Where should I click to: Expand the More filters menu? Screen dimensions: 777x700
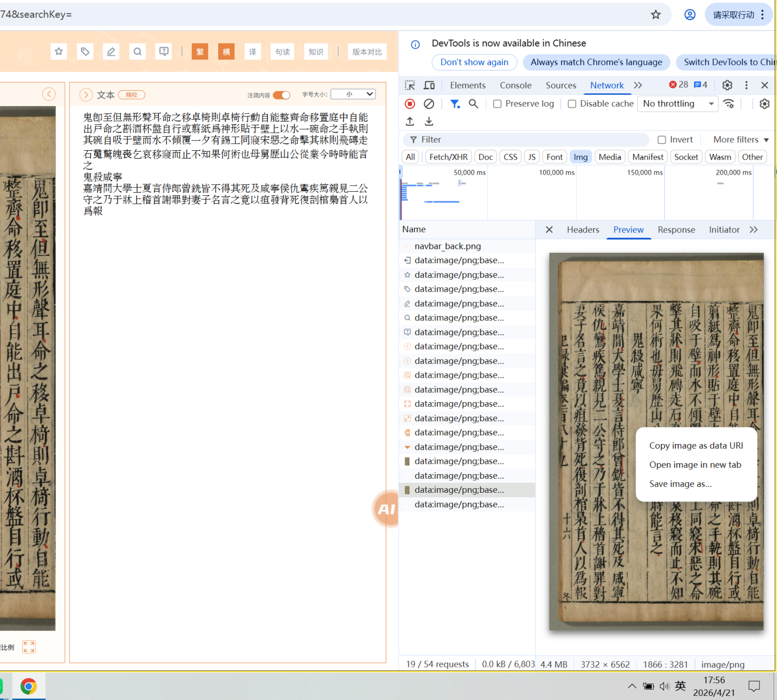(x=741, y=139)
